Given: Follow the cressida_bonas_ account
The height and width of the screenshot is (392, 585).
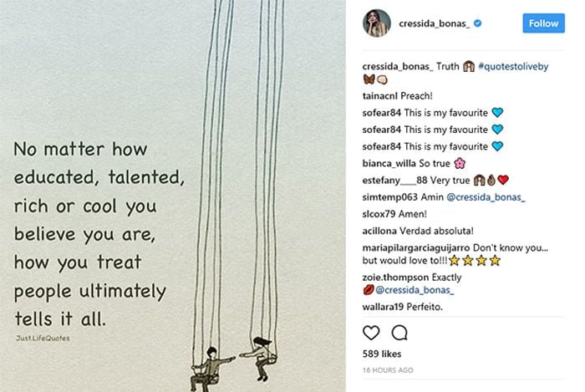Looking at the screenshot, I should point(543,23).
